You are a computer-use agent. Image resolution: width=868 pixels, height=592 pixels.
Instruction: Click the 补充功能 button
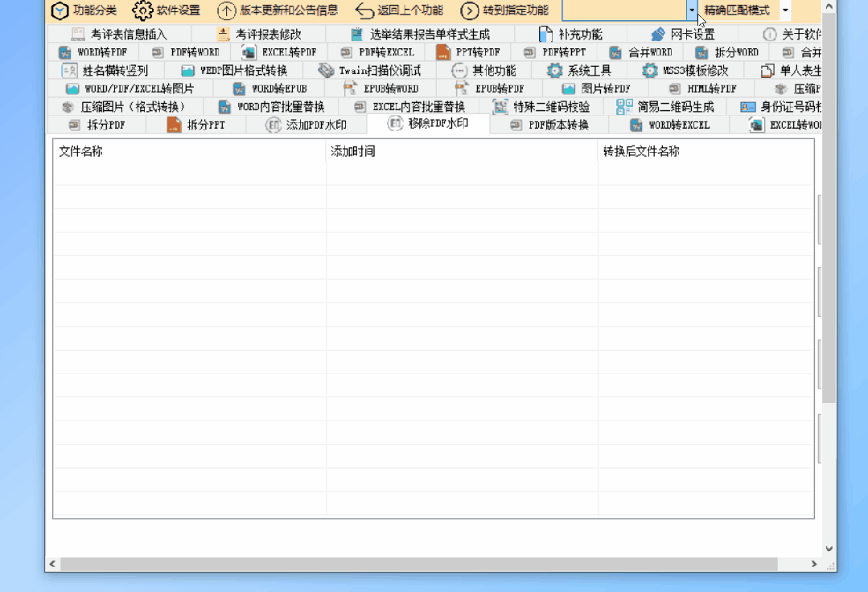574,34
